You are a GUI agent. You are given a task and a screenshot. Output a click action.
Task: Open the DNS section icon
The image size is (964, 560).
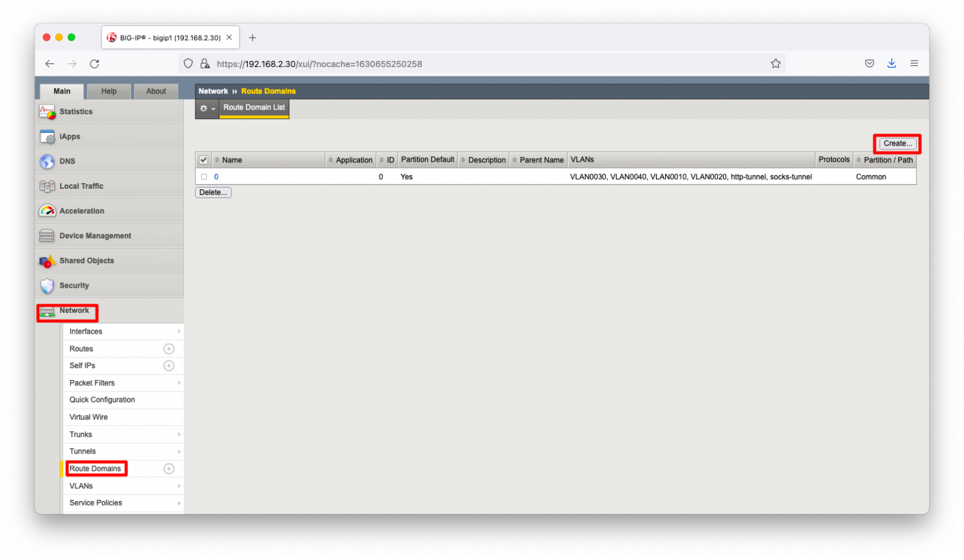coord(47,161)
